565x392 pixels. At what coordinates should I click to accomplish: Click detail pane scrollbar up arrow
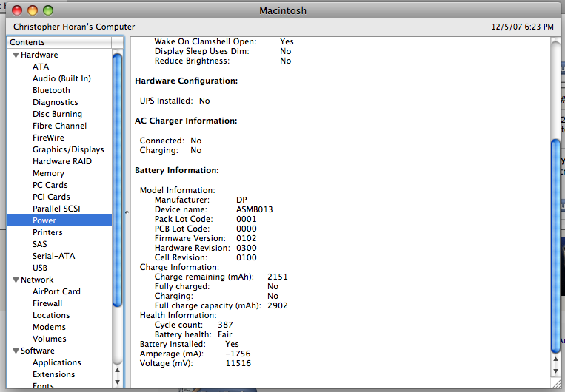tap(555, 359)
